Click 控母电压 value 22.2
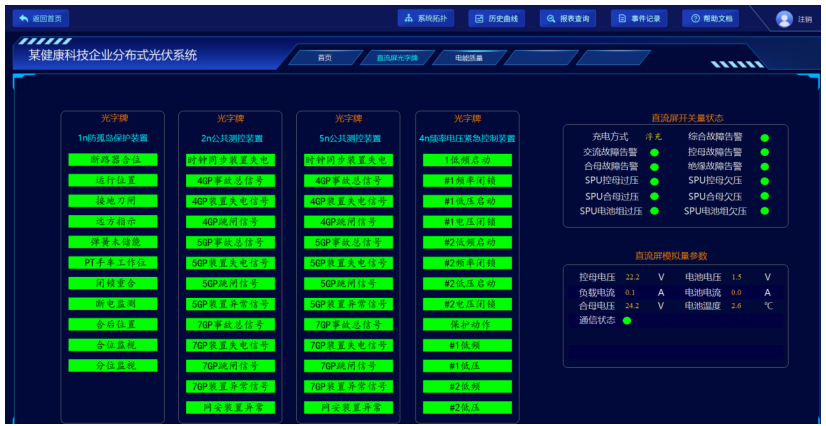The width and height of the screenshot is (826, 426). 632,277
